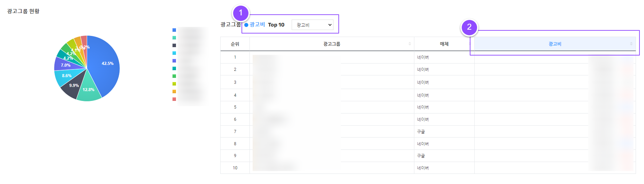644x184 pixels.
Task: Sort table by 매체 column header
Action: (x=444, y=44)
